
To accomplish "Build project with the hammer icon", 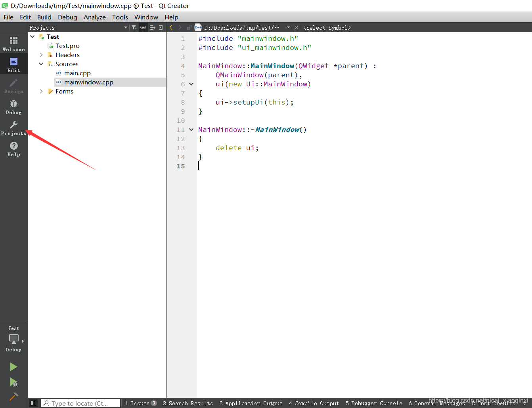I will tap(14, 396).
